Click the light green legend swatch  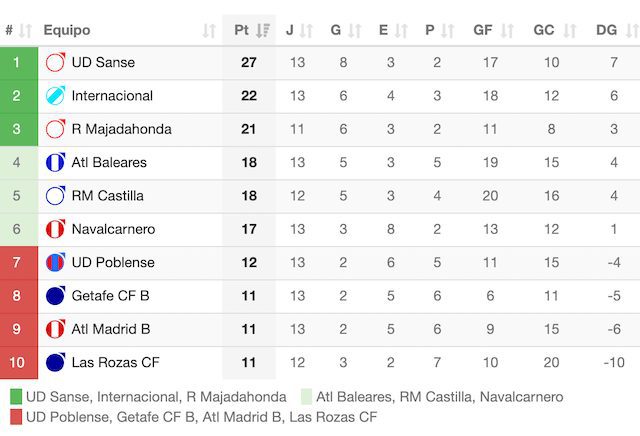306,396
